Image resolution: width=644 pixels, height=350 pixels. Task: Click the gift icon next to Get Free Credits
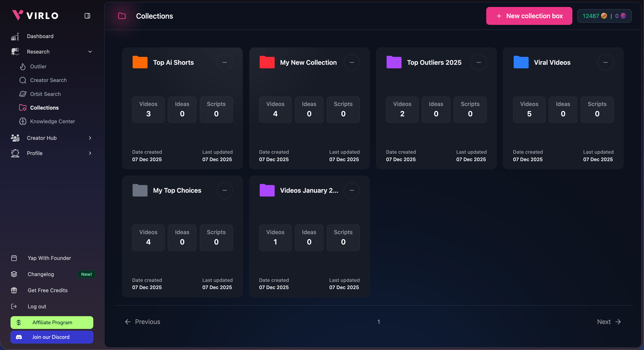click(x=14, y=290)
